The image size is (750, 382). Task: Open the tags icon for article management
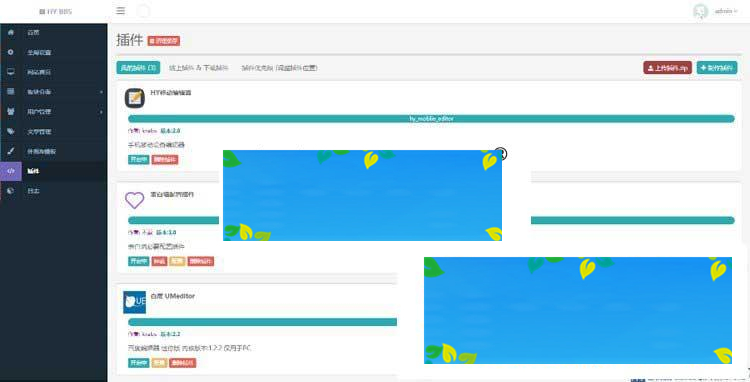(x=11, y=131)
